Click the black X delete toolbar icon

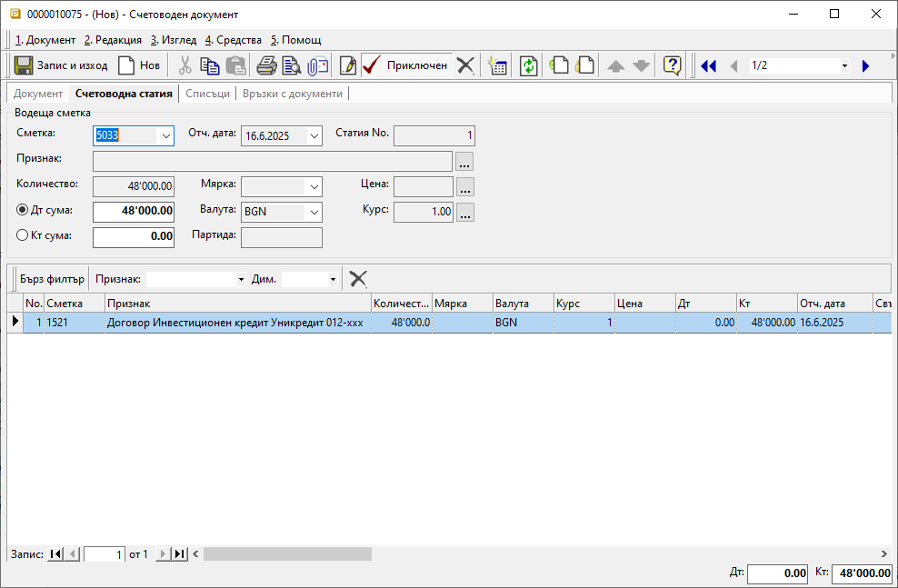(x=465, y=65)
